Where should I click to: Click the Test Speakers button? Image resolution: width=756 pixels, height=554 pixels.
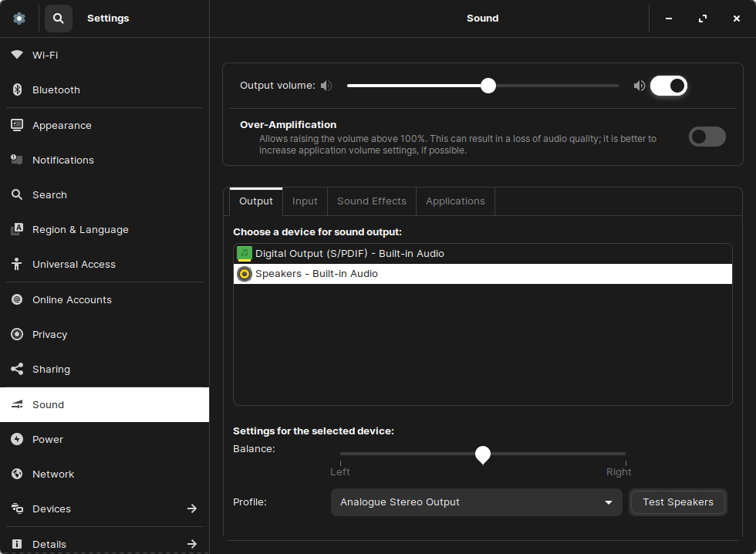click(677, 502)
